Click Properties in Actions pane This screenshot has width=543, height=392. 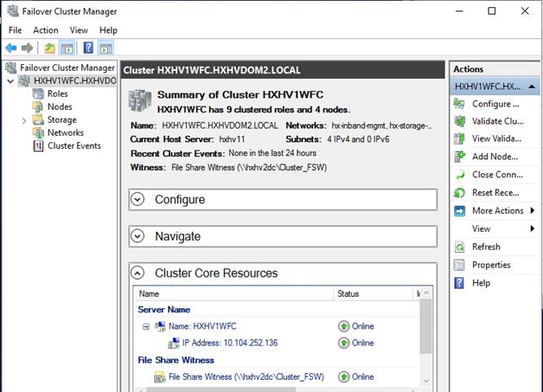point(491,264)
